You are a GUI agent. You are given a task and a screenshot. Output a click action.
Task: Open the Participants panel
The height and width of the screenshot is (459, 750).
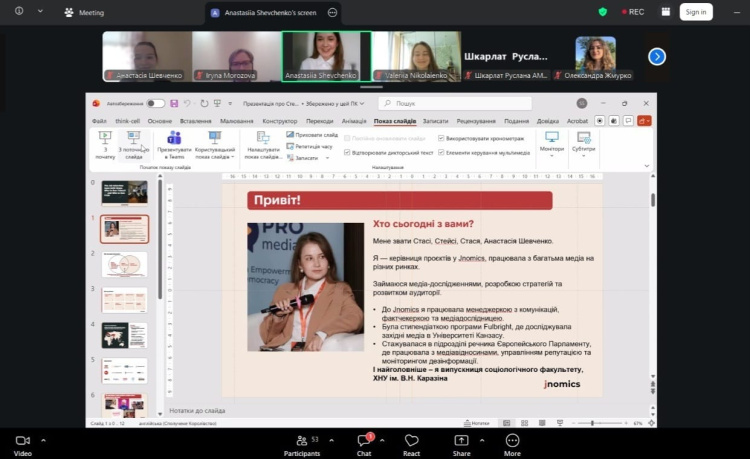tap(301, 445)
